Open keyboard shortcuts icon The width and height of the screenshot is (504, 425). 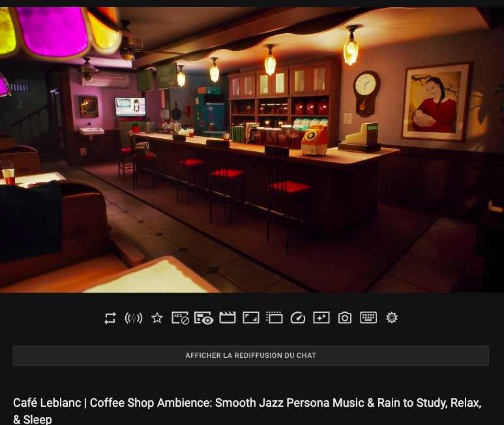(x=368, y=317)
